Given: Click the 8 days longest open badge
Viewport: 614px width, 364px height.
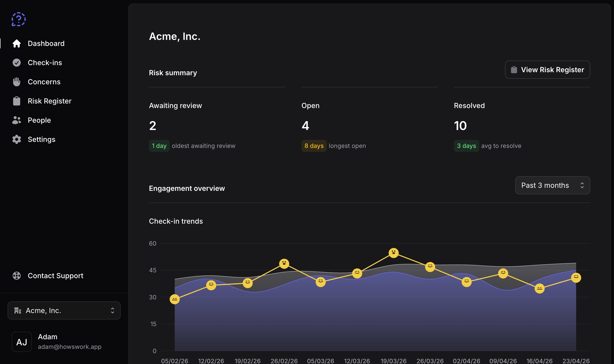Looking at the screenshot, I should pyautogui.click(x=314, y=146).
